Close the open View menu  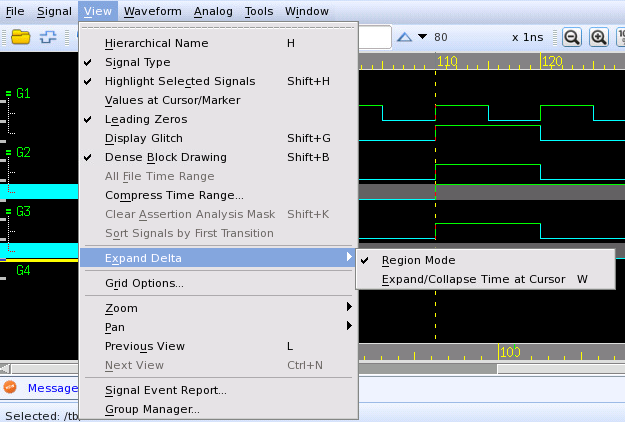click(x=98, y=11)
